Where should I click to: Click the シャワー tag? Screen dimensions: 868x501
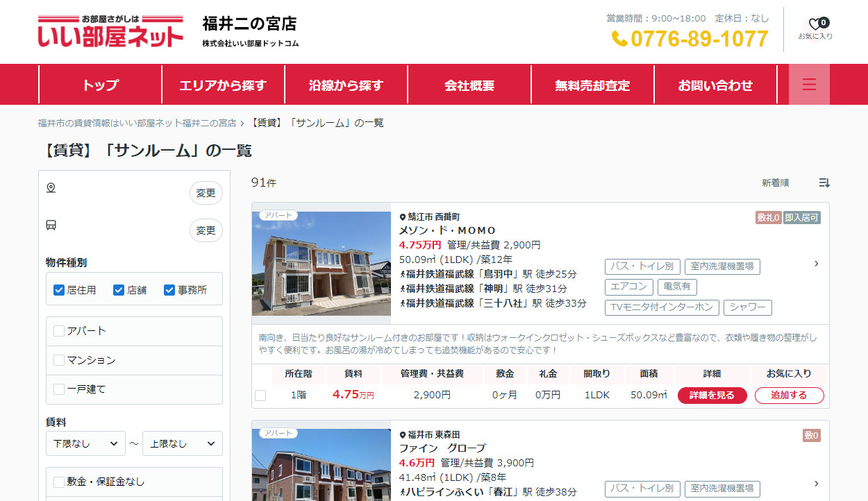pyautogui.click(x=748, y=307)
